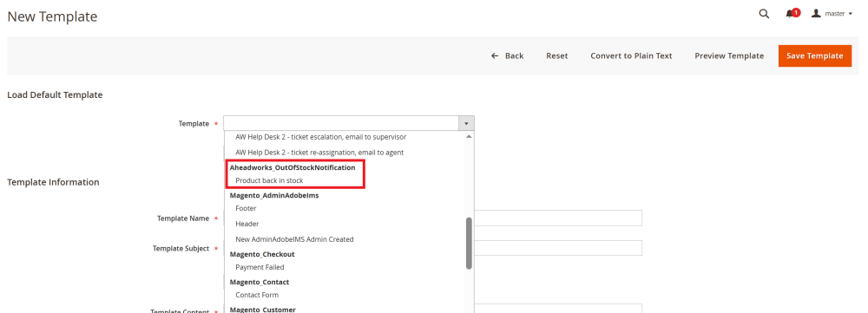868x313 pixels.
Task: Select the Contact Form template
Action: (x=257, y=295)
